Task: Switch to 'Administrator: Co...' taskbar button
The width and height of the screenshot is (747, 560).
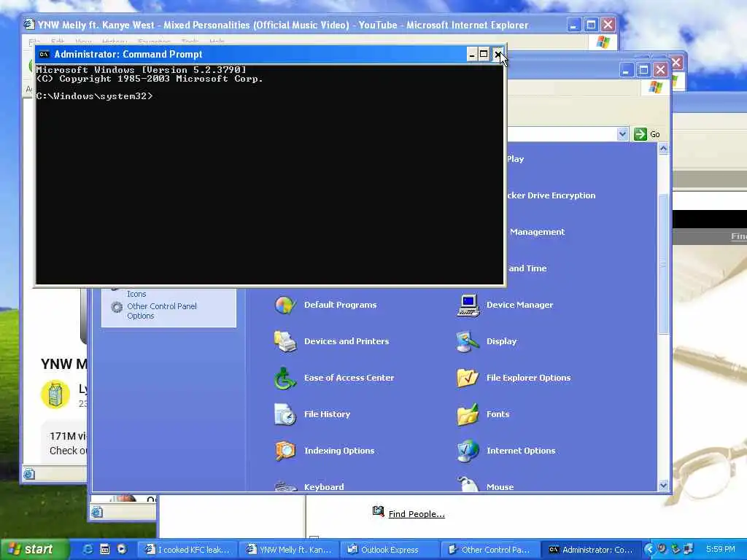Action: click(x=591, y=550)
